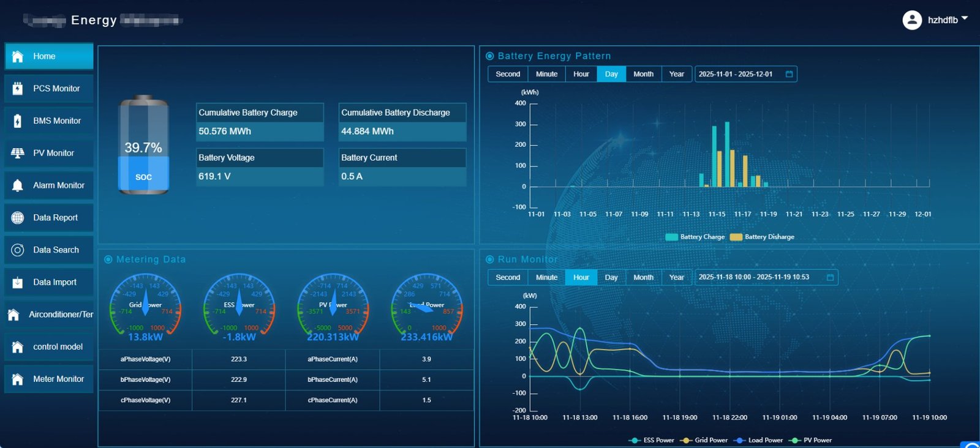This screenshot has width=980, height=448.
Task: Click the Data Import icon
Action: click(18, 282)
